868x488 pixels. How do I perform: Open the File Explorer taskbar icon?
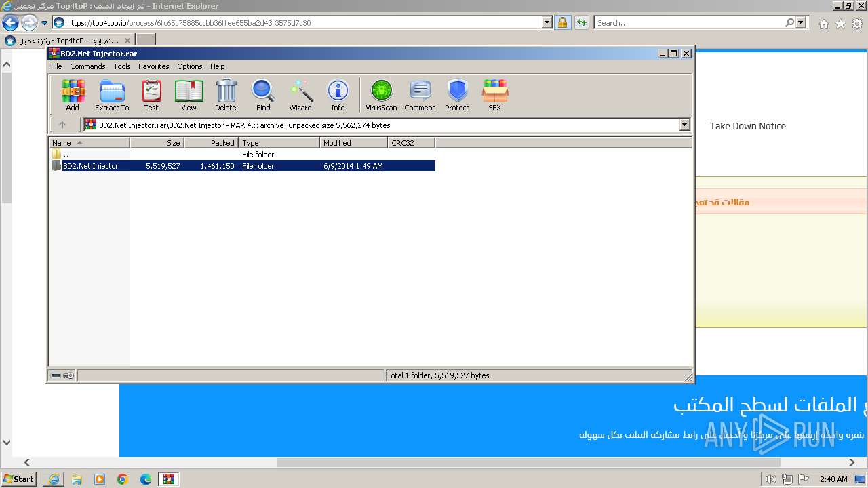[x=77, y=479]
